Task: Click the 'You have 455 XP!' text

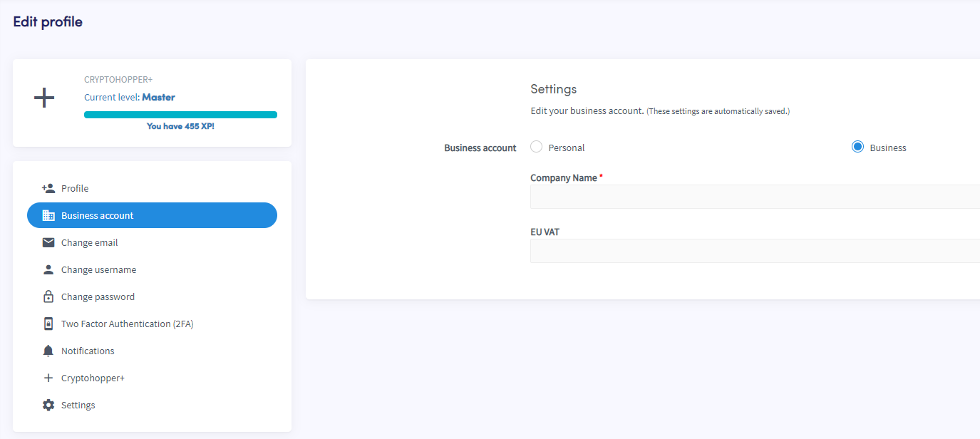Action: click(x=180, y=126)
